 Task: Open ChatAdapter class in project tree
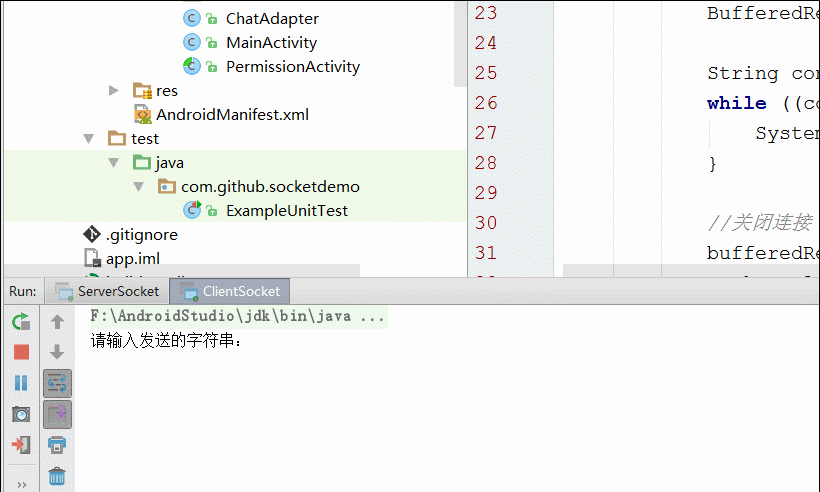pyautogui.click(x=272, y=19)
